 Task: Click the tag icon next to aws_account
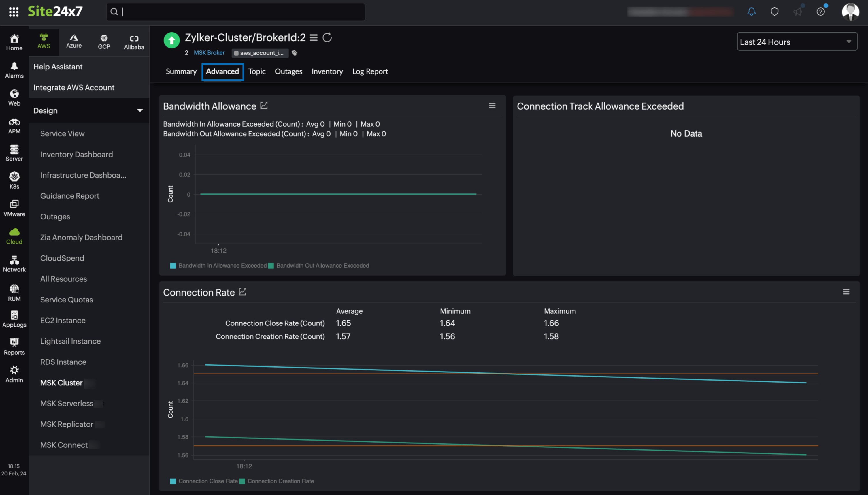[x=295, y=53]
